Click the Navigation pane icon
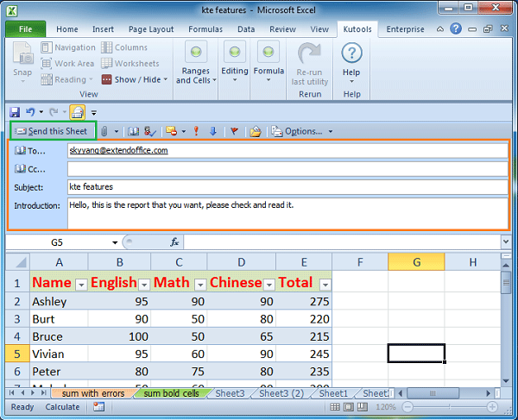Screen dimensions: 518x420 [x=47, y=47]
